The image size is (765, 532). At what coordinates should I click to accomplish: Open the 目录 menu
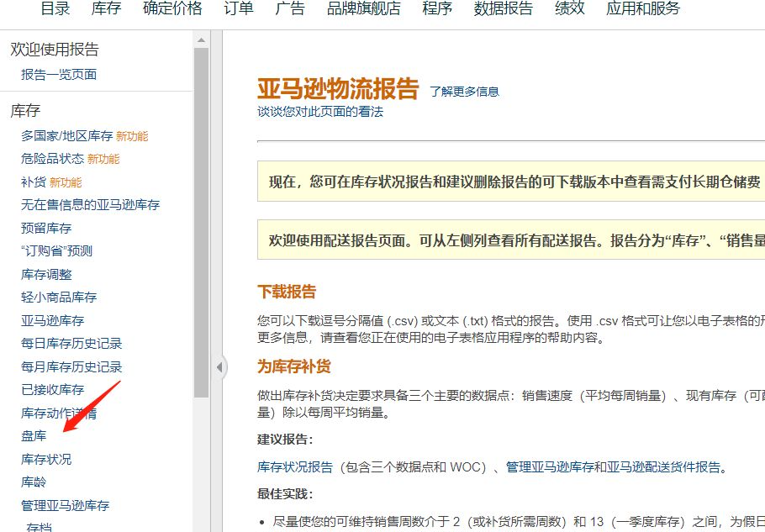coord(55,8)
